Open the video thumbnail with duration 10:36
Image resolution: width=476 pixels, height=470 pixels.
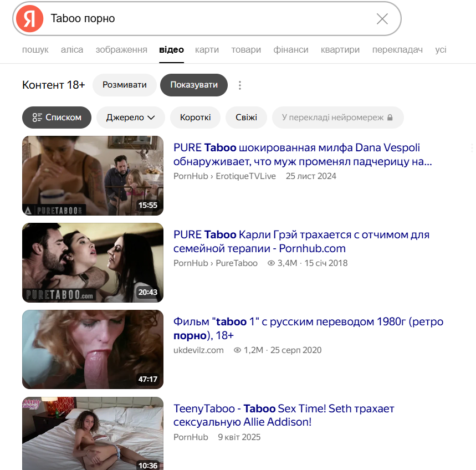(93, 433)
